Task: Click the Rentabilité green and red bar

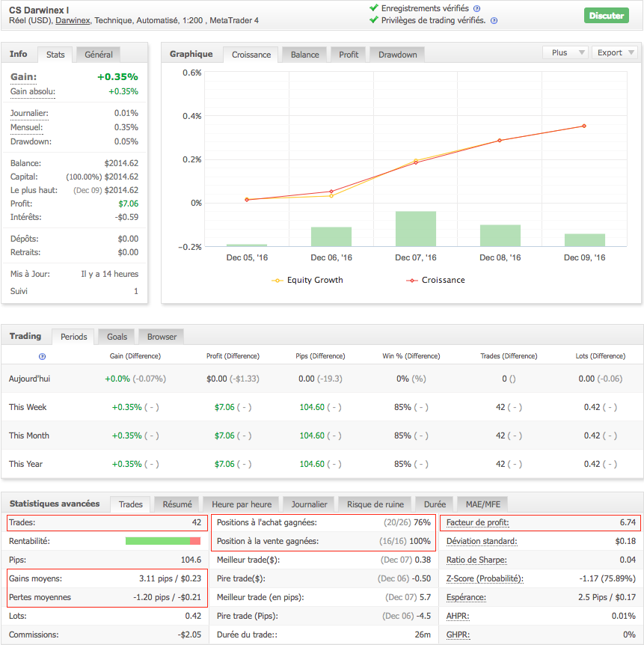Action: tap(162, 541)
